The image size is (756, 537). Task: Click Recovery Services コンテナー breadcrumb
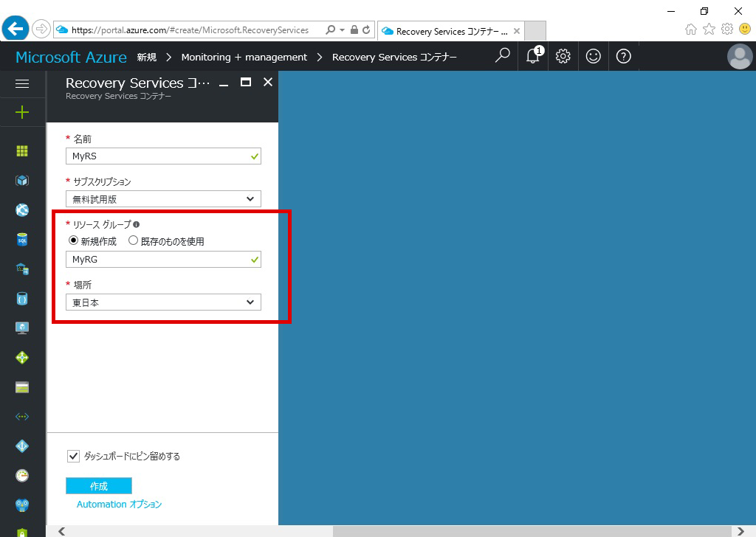[x=394, y=58]
